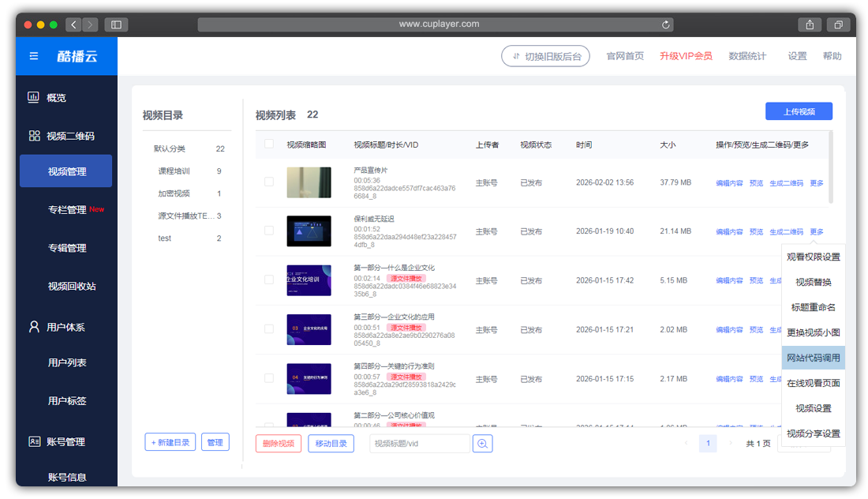Choose 网站代码调用 from the dropdown
868x499 pixels.
(814, 358)
